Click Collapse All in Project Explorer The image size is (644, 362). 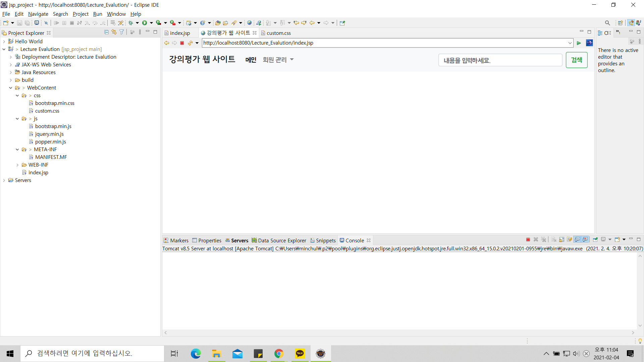(106, 32)
